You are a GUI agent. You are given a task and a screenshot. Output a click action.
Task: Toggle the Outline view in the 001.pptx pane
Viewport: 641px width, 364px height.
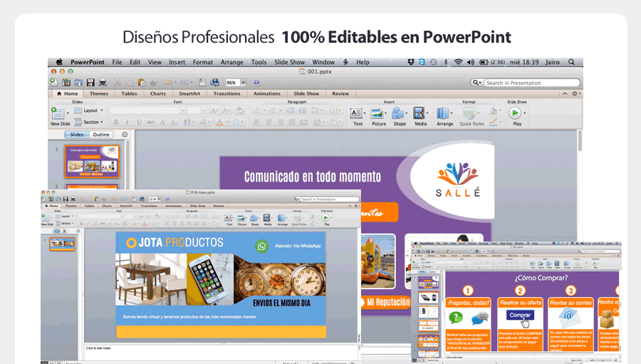coord(101,135)
